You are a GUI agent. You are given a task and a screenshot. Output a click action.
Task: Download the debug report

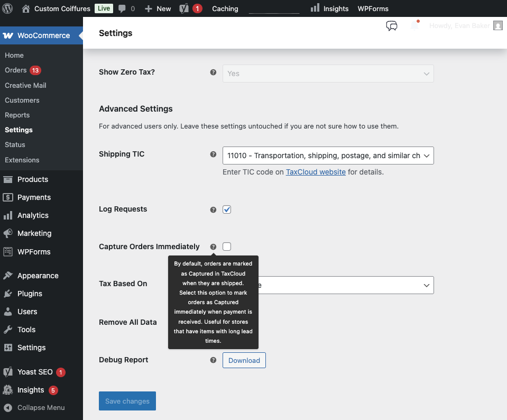click(244, 360)
